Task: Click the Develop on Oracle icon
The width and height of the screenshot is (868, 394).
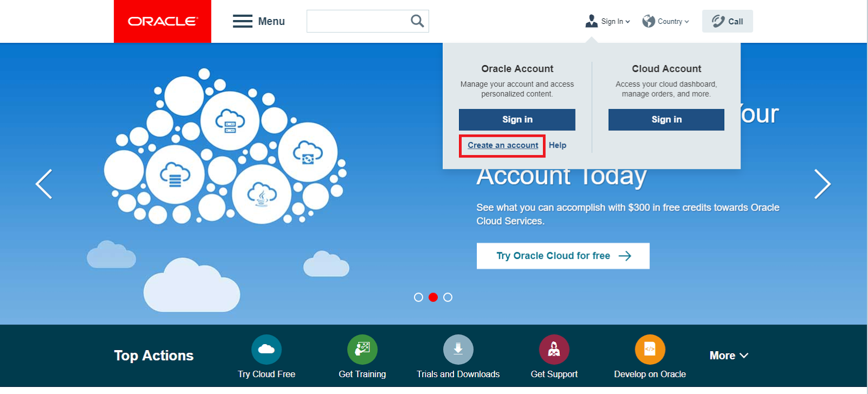Action: click(x=650, y=349)
